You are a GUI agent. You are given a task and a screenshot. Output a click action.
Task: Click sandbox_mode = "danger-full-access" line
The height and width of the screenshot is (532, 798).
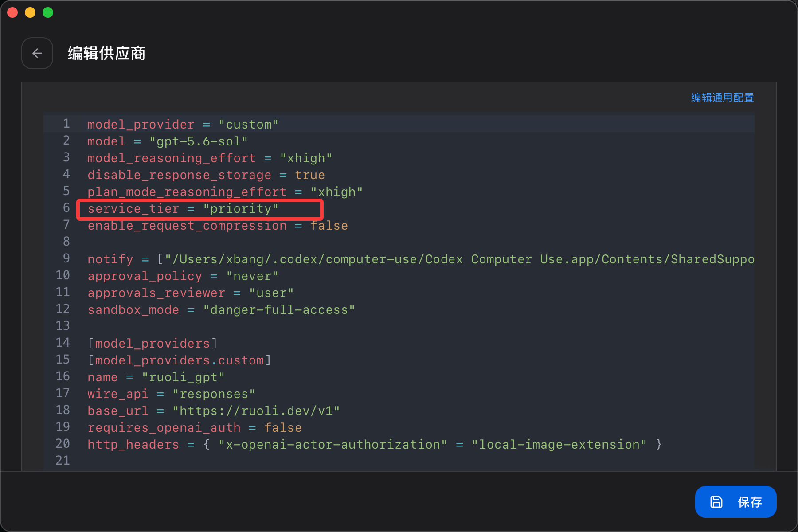pyautogui.click(x=221, y=309)
